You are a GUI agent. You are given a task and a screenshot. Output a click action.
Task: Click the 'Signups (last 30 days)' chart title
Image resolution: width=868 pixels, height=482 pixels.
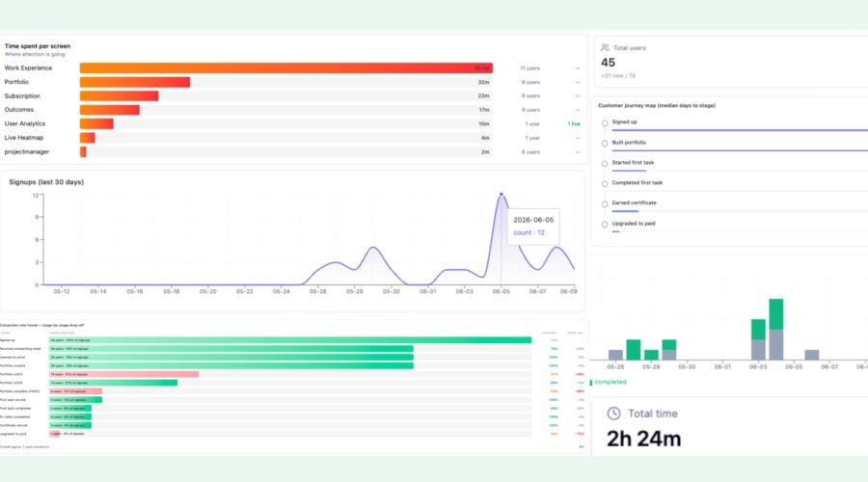click(46, 182)
